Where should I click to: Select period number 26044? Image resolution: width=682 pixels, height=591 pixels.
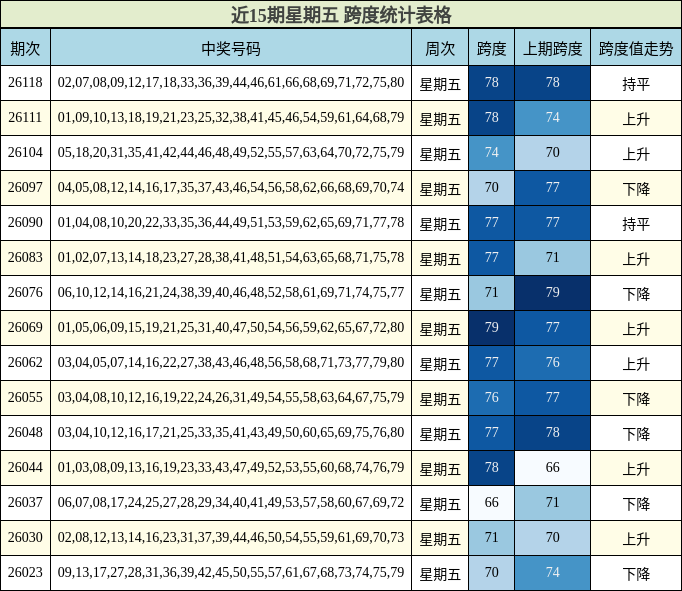click(25, 467)
